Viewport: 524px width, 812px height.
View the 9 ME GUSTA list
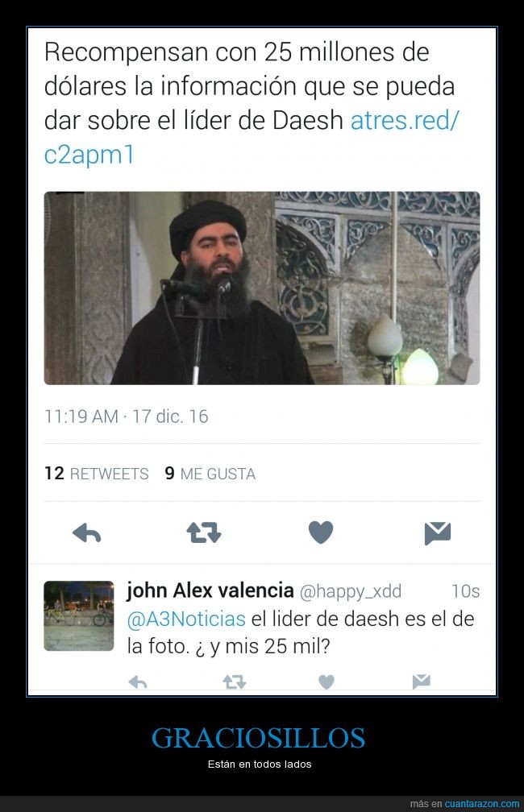click(x=210, y=474)
